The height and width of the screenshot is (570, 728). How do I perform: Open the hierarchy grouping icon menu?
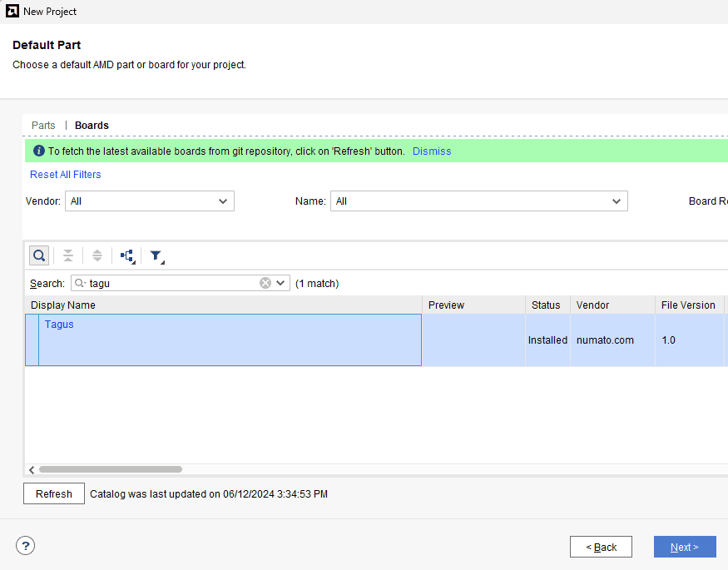click(127, 255)
